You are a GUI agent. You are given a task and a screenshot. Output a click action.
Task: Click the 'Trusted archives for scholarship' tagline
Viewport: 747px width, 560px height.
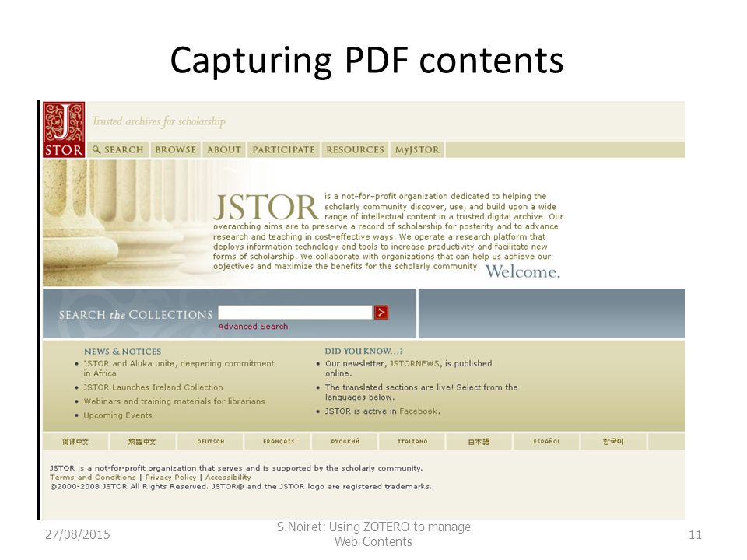[159, 121]
